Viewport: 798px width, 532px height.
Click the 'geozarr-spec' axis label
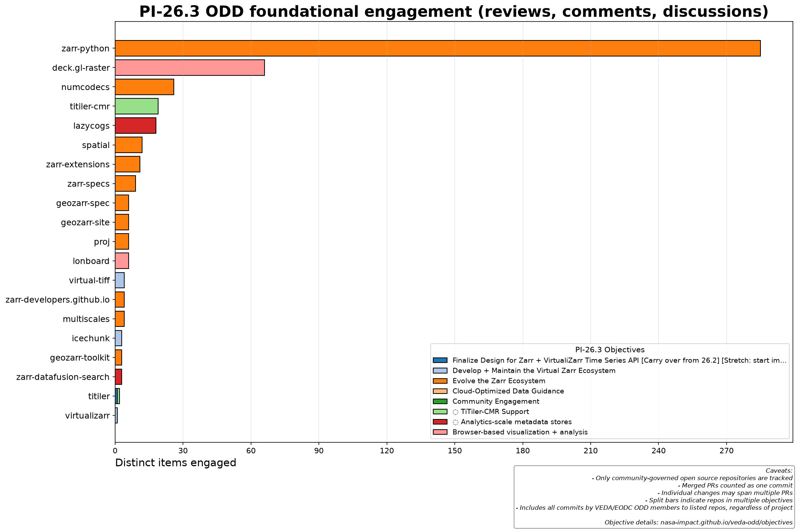pyautogui.click(x=83, y=203)
